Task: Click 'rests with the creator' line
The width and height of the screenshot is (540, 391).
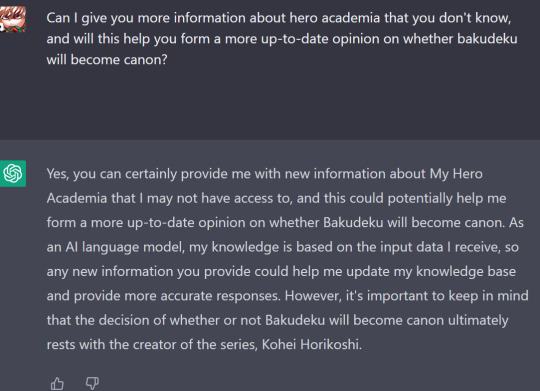Action: click(x=110, y=344)
